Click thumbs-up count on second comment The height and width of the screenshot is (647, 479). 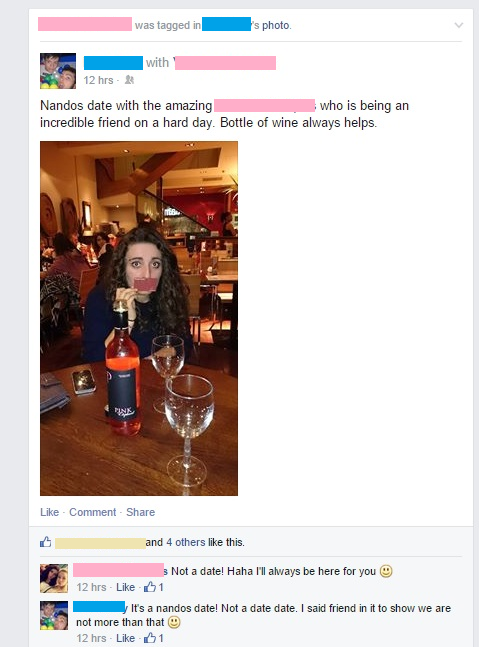[153, 638]
